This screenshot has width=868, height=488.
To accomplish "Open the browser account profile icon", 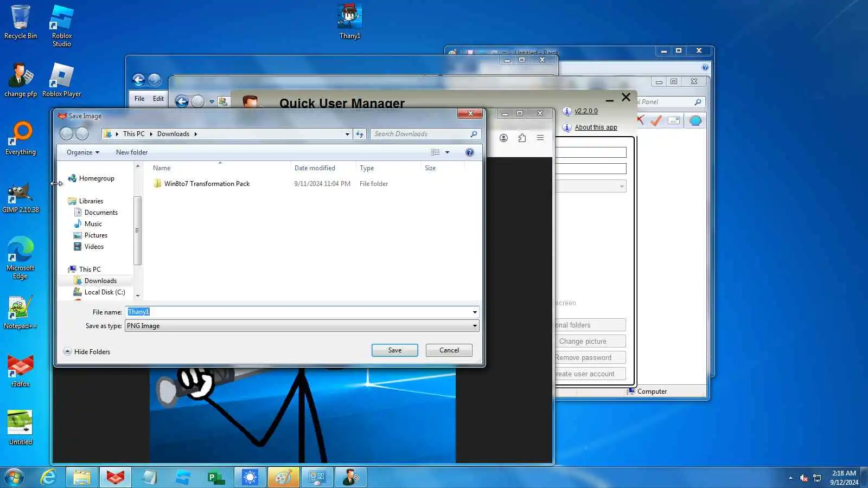I will pos(503,138).
